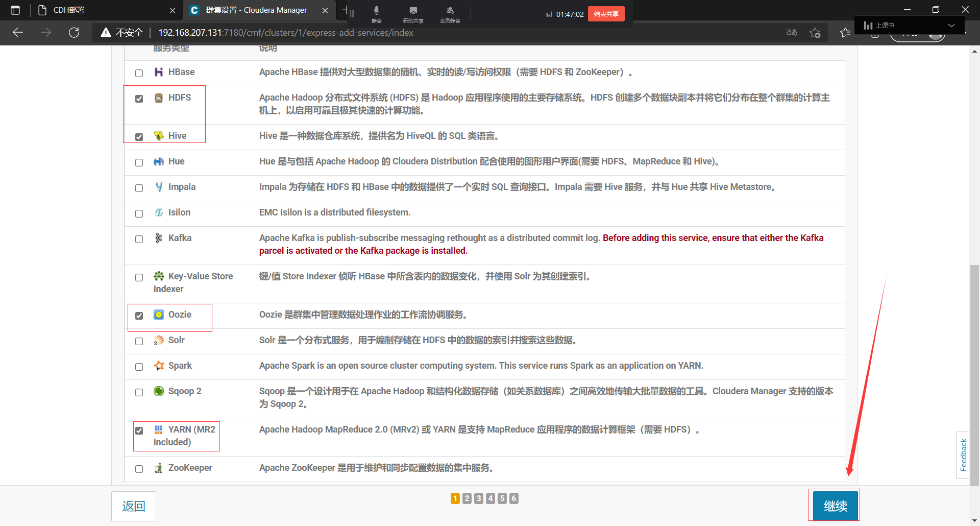Mute microphone in sharing toolbar
Viewport: 980px width, 526px height.
click(377, 14)
